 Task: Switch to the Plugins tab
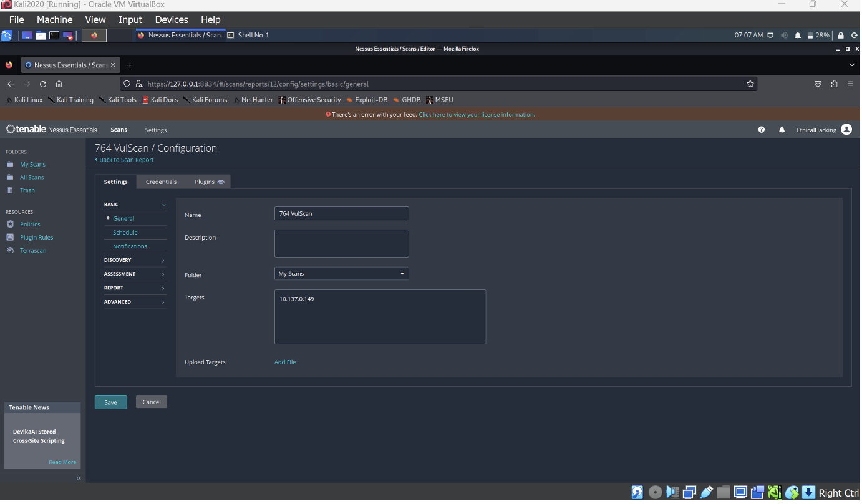coord(209,182)
